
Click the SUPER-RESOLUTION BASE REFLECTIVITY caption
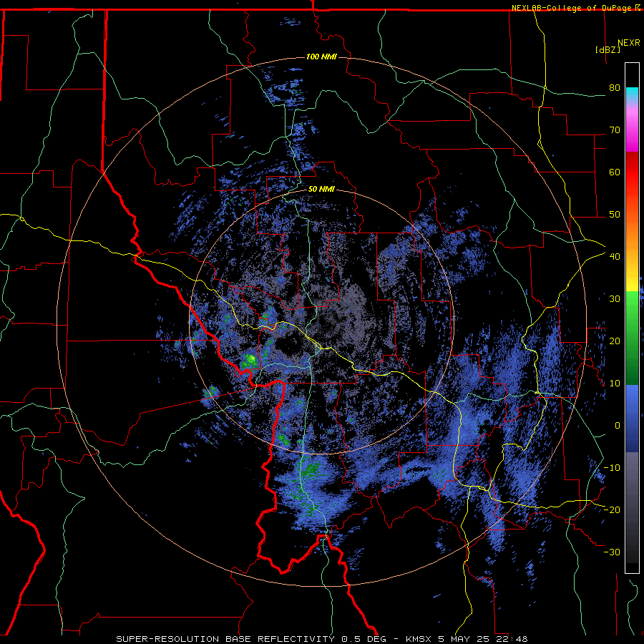(225, 639)
